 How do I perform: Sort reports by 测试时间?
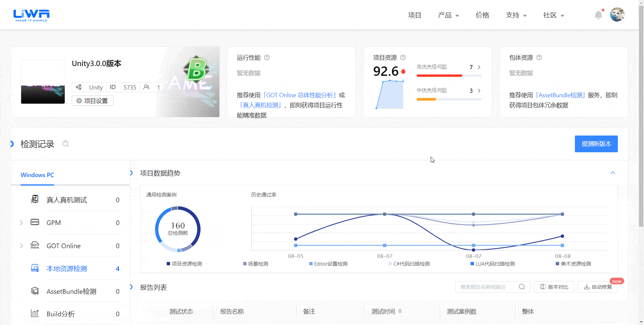[400, 311]
